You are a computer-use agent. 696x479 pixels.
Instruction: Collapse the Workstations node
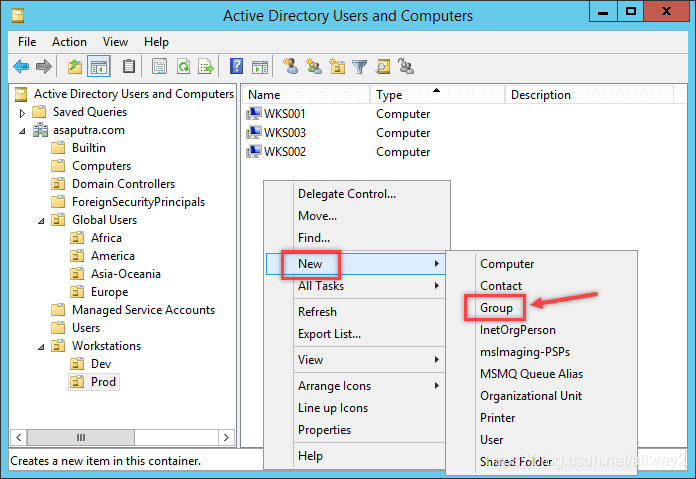coord(41,347)
